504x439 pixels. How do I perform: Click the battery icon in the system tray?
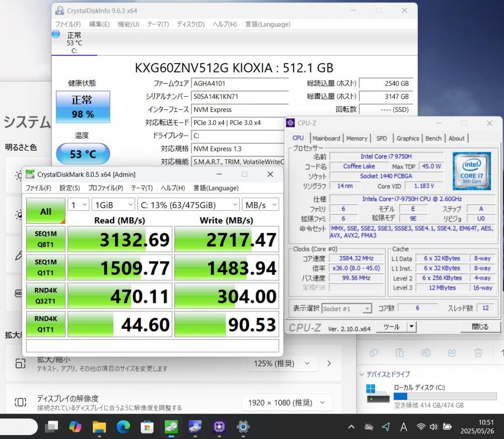(447, 426)
